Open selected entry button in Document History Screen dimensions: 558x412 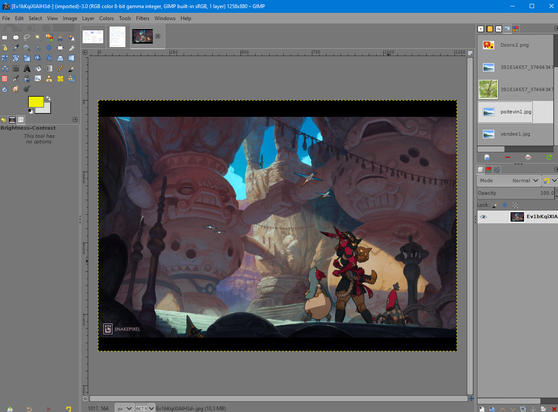pos(487,157)
